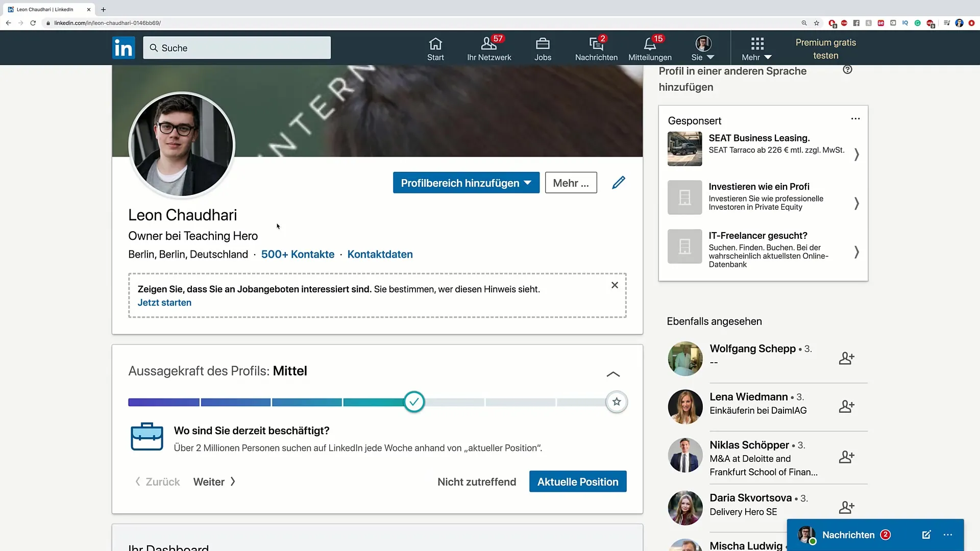The image size is (980, 551).
Task: Click the checkmark progress marker
Action: [x=414, y=402]
